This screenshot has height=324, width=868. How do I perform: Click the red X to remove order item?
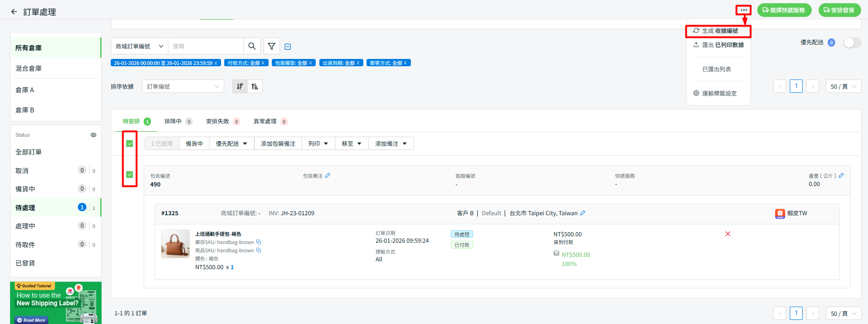point(728,234)
